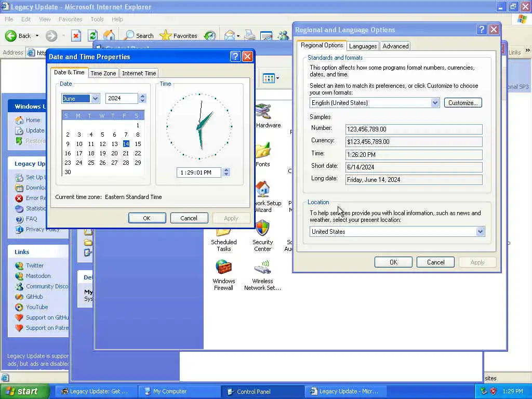Expand the Links toolbar chevron
Screen dimensions: 532x399
coord(528,50)
